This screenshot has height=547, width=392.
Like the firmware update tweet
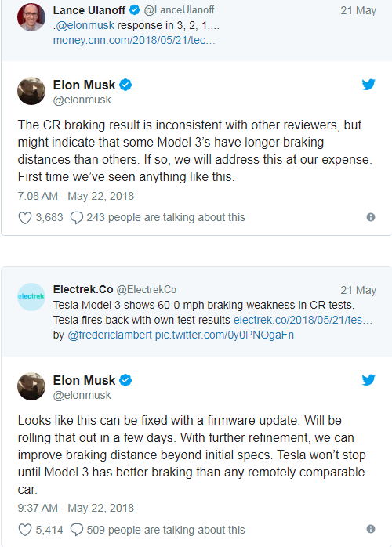pos(25,530)
